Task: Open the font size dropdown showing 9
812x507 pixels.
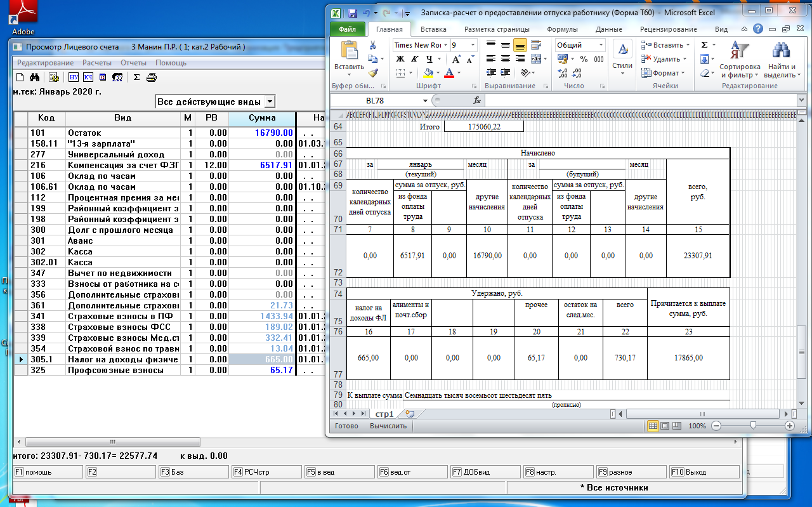Action: [x=473, y=45]
